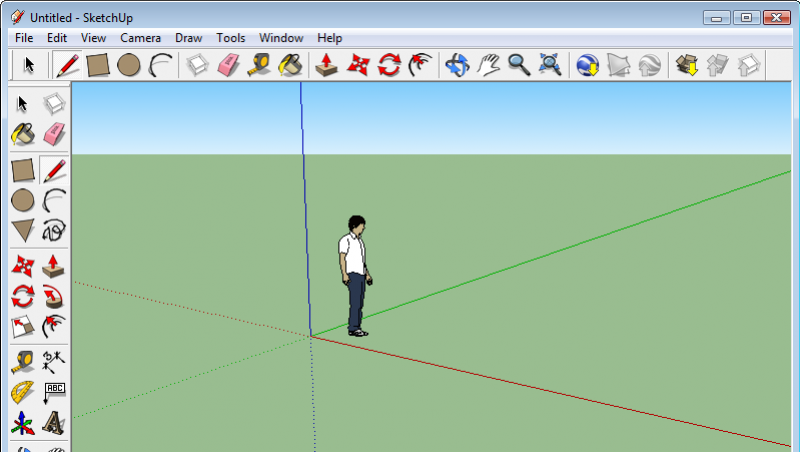
Task: Choose the Polygon tool in left toolbar
Action: (23, 231)
